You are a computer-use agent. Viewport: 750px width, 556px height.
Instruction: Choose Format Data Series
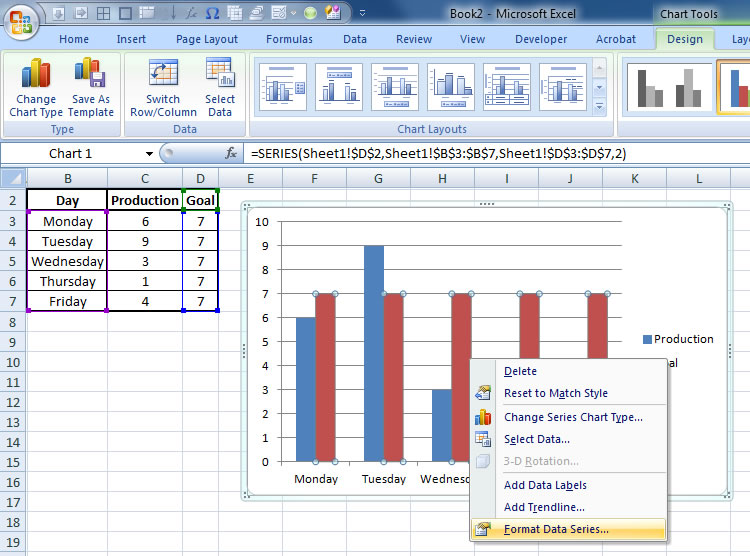coord(569,529)
